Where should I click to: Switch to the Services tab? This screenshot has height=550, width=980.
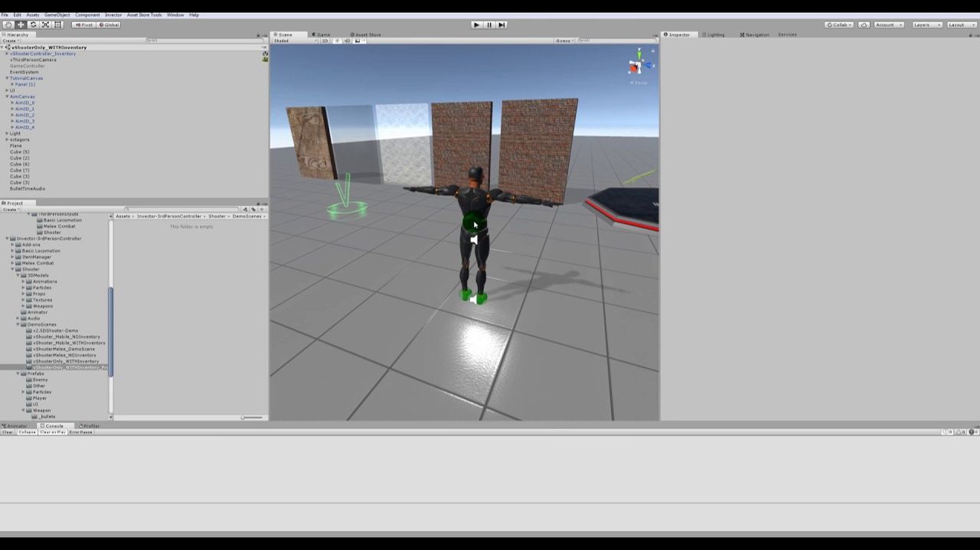[787, 34]
